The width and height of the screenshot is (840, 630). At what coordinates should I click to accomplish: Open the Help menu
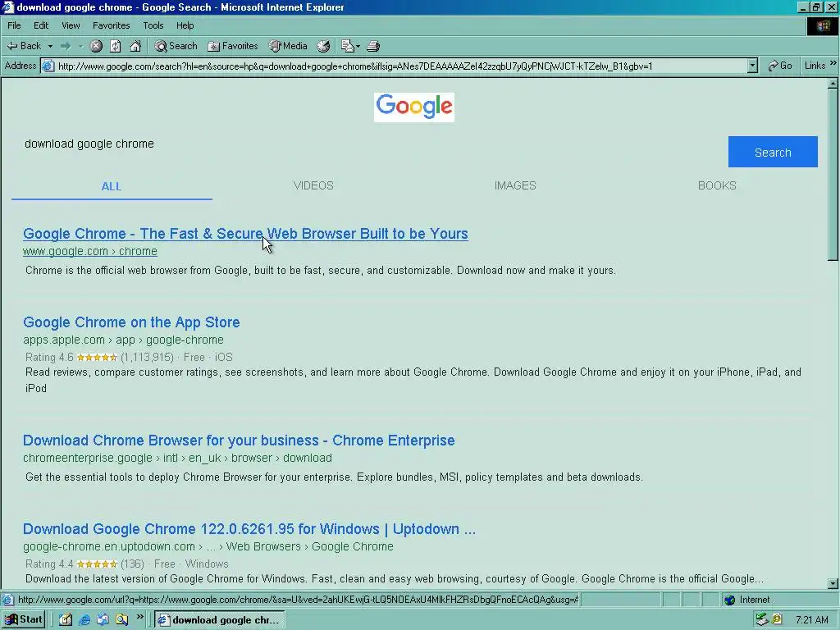(x=185, y=25)
